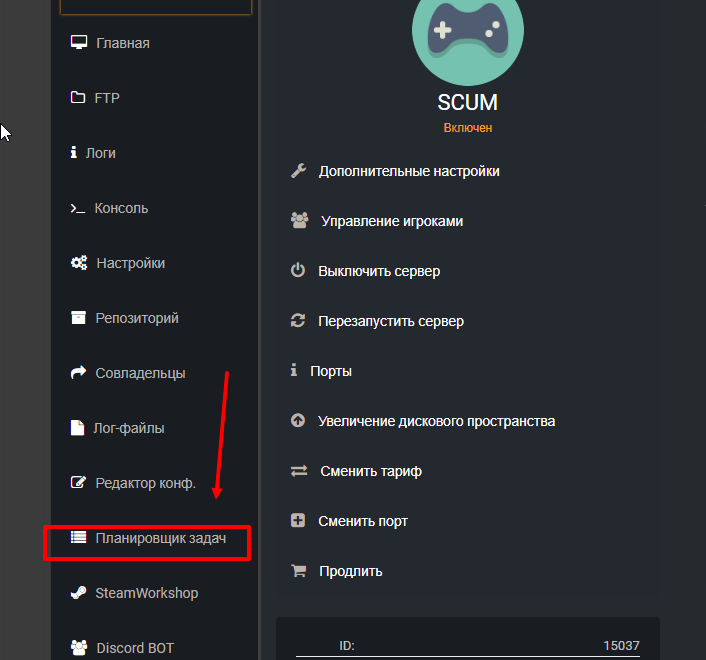This screenshot has width=706, height=660.
Task: Select the Сменить тариф option
Action: click(x=371, y=471)
